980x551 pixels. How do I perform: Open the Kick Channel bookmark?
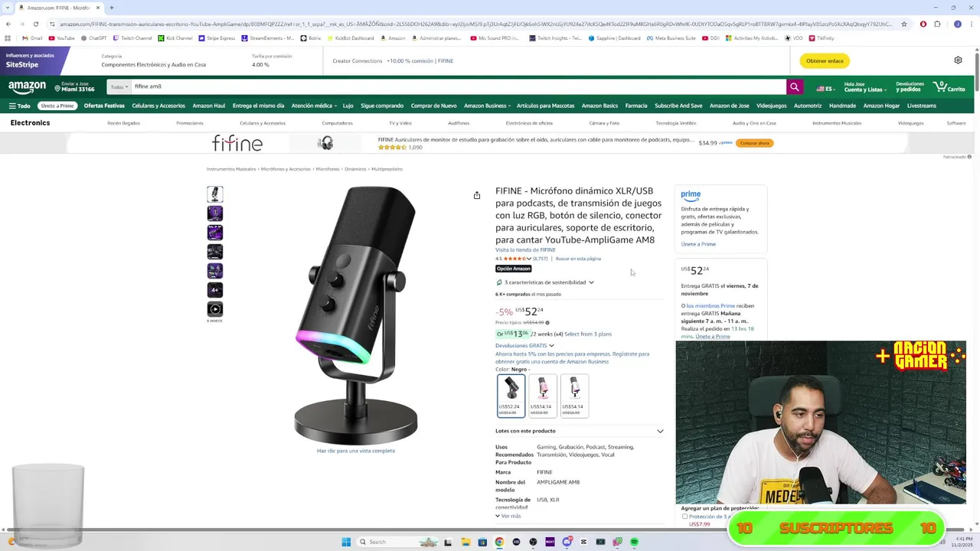point(175,37)
